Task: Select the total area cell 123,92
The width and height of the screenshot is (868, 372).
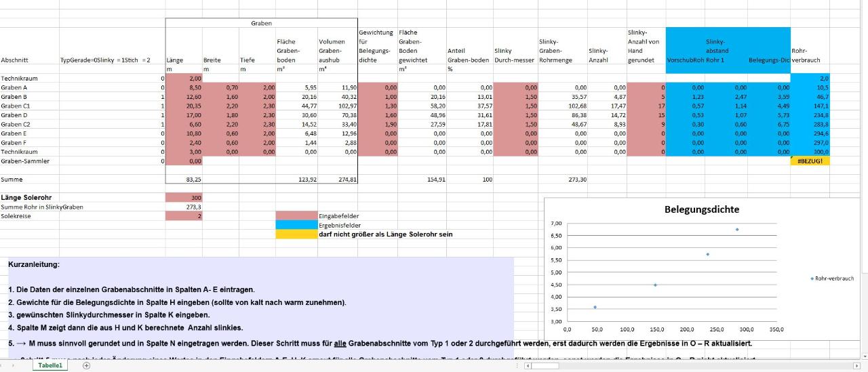Action: (296, 179)
